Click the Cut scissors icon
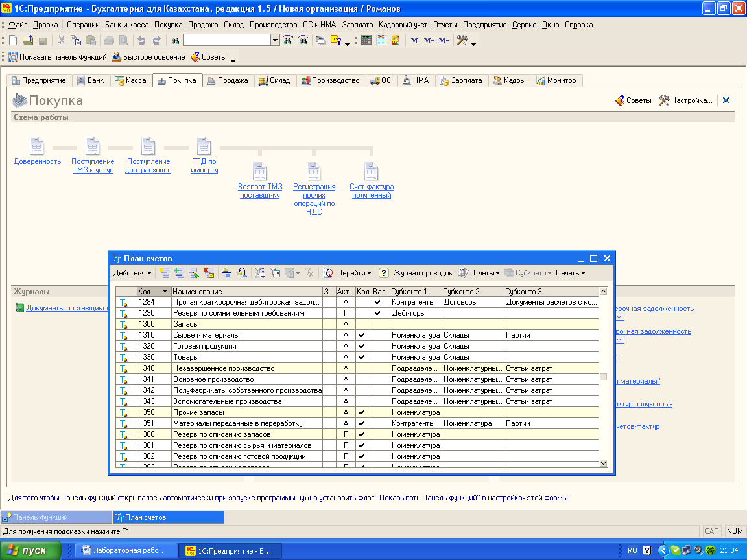Image resolution: width=747 pixels, height=560 pixels. click(x=61, y=41)
